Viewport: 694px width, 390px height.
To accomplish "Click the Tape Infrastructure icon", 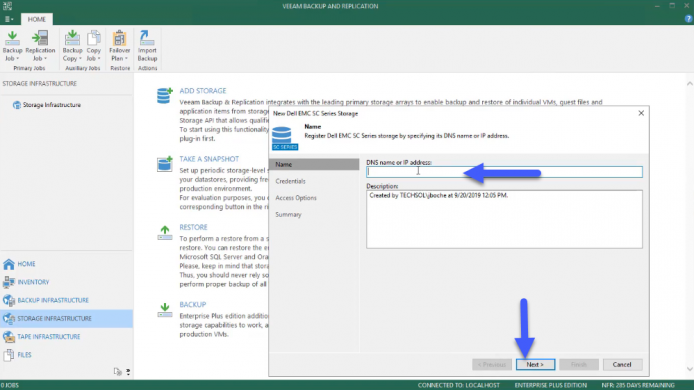I will coord(9,336).
